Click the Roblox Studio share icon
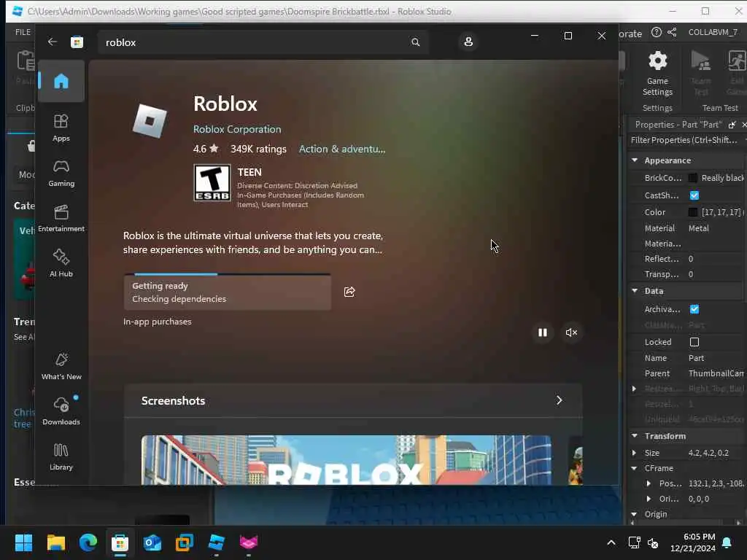This screenshot has width=747, height=560. 672,32
